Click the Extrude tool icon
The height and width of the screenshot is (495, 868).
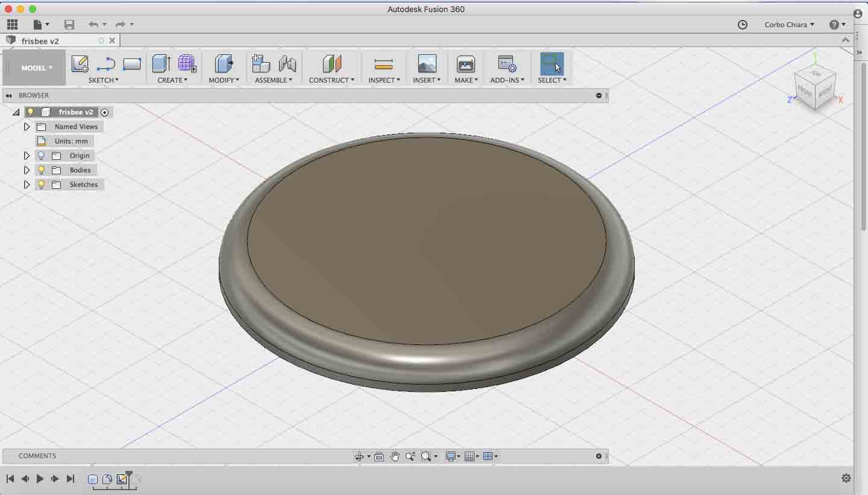[161, 64]
